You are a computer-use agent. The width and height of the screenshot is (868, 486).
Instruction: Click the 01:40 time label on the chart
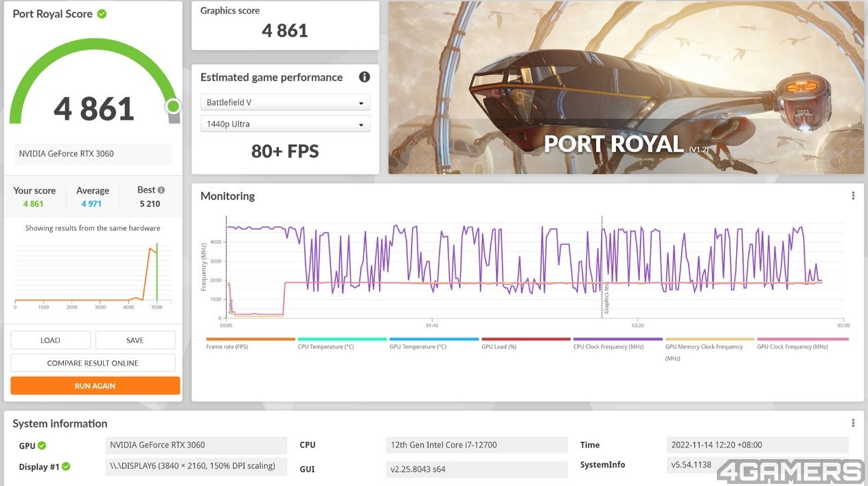(x=432, y=325)
